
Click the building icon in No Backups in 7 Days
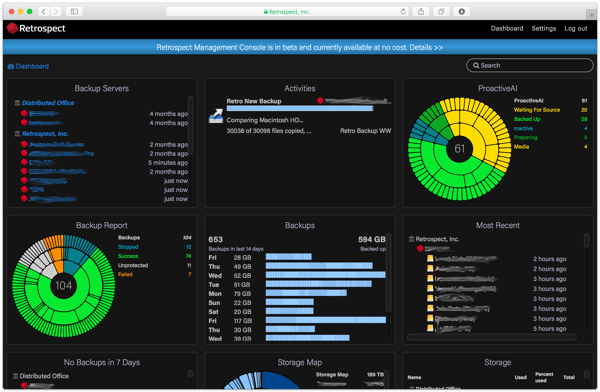pos(16,376)
